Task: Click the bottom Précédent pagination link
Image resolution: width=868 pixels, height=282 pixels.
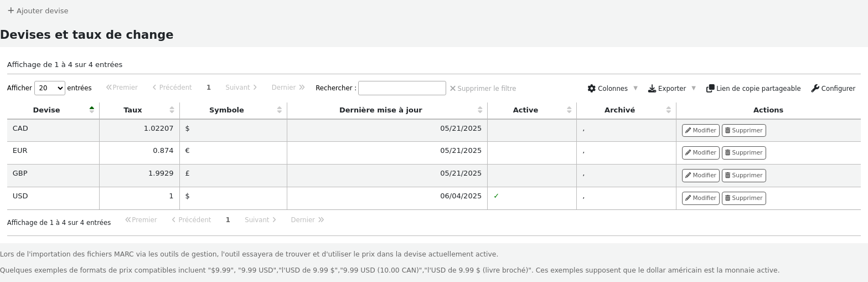Action: pos(192,220)
